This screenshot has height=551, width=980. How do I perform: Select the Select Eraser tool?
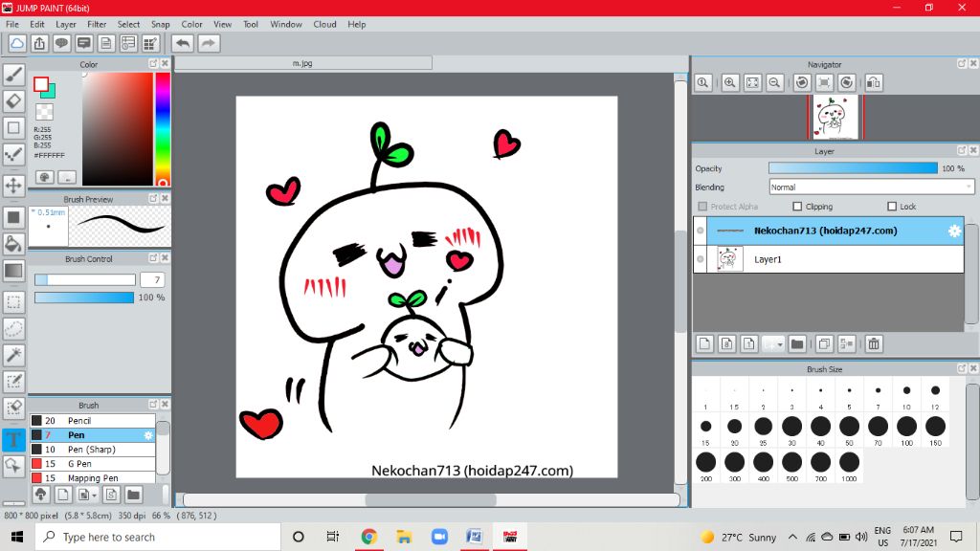(13, 408)
